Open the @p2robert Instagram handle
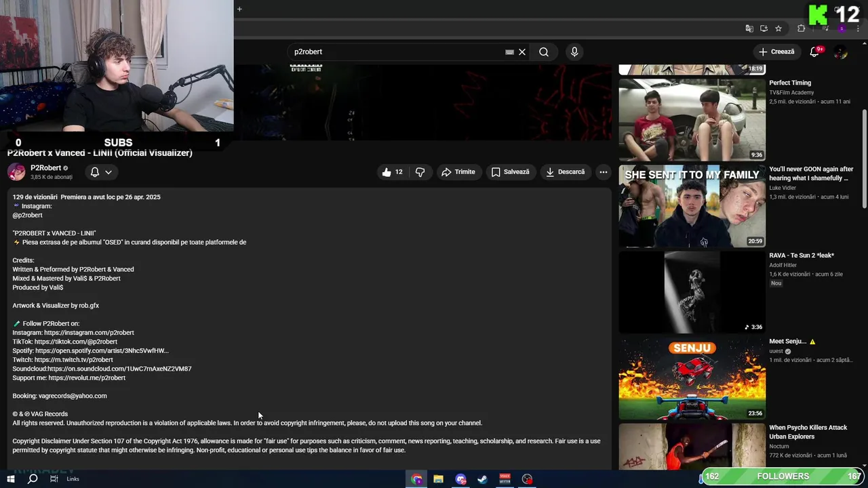 (27, 216)
